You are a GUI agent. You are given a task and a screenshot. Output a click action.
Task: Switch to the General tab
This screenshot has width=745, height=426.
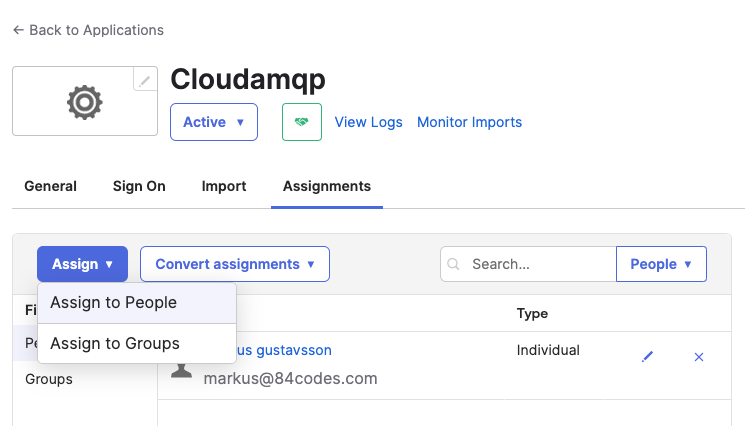pyautogui.click(x=50, y=186)
